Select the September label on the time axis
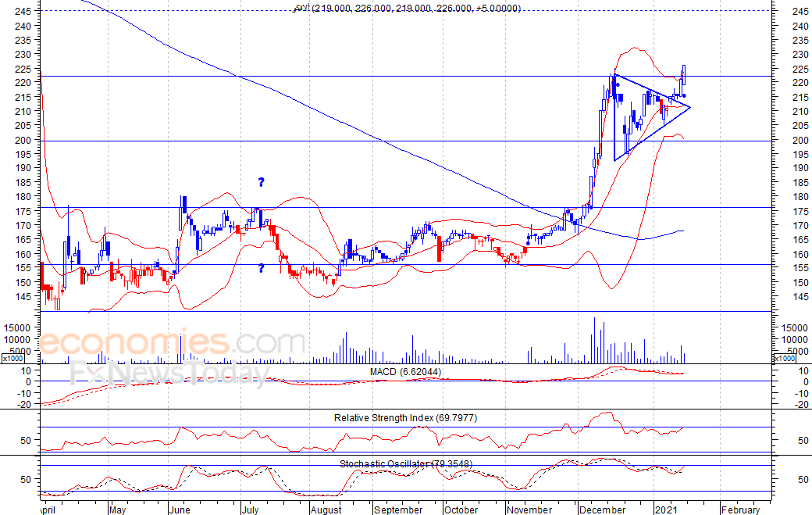This screenshot has width=812, height=515. click(398, 510)
